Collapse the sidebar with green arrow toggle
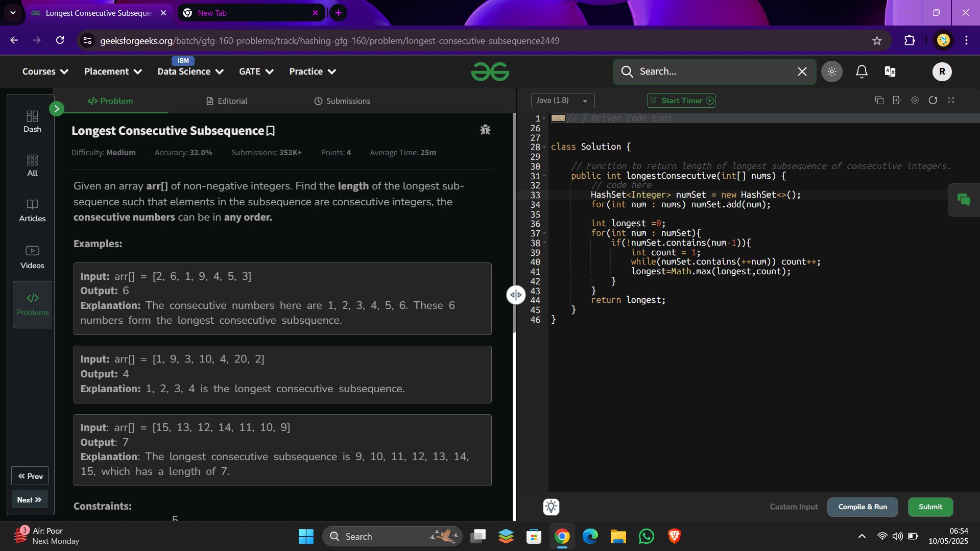The height and width of the screenshot is (551, 980). (57, 109)
